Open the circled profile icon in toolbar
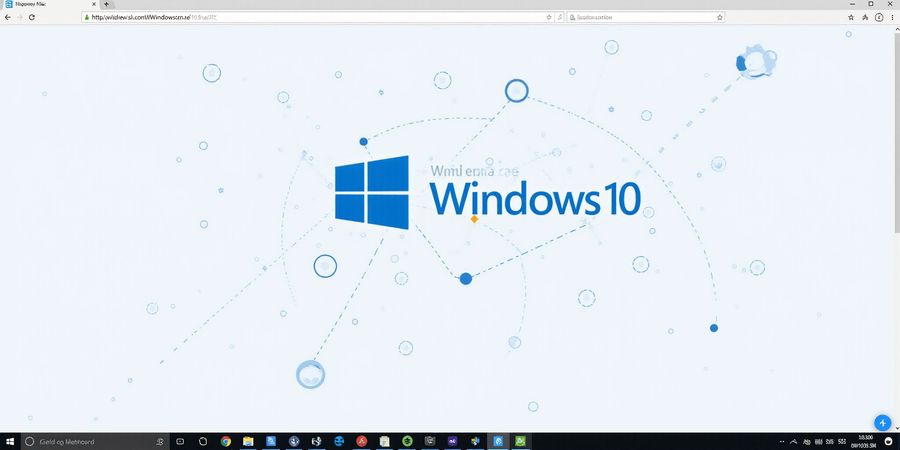The image size is (900, 450). coord(879,17)
